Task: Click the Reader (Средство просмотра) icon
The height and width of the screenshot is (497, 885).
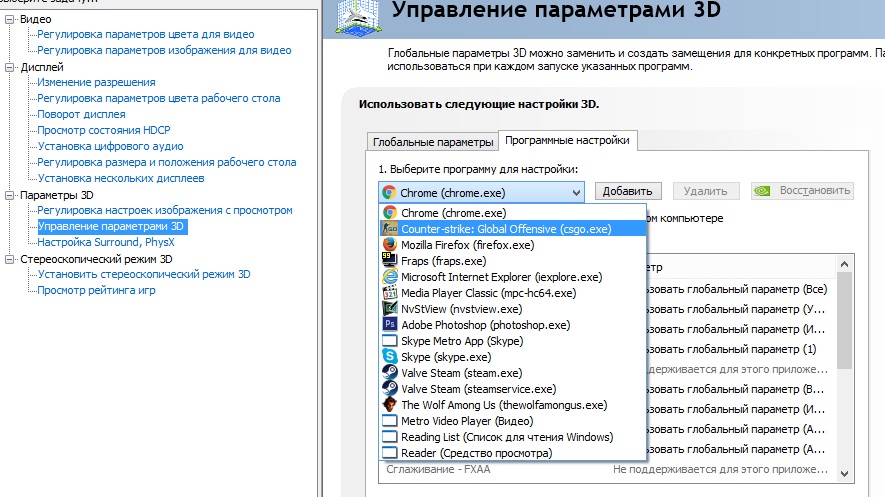Action: (x=389, y=452)
